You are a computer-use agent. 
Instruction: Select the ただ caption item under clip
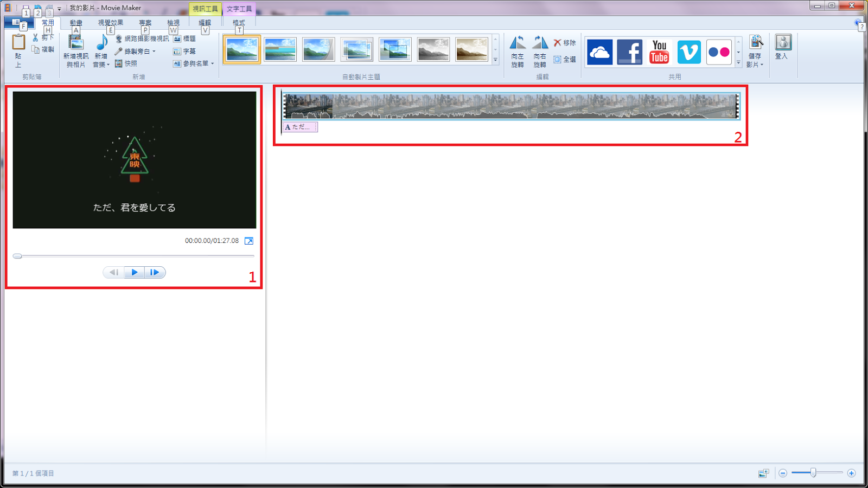300,127
